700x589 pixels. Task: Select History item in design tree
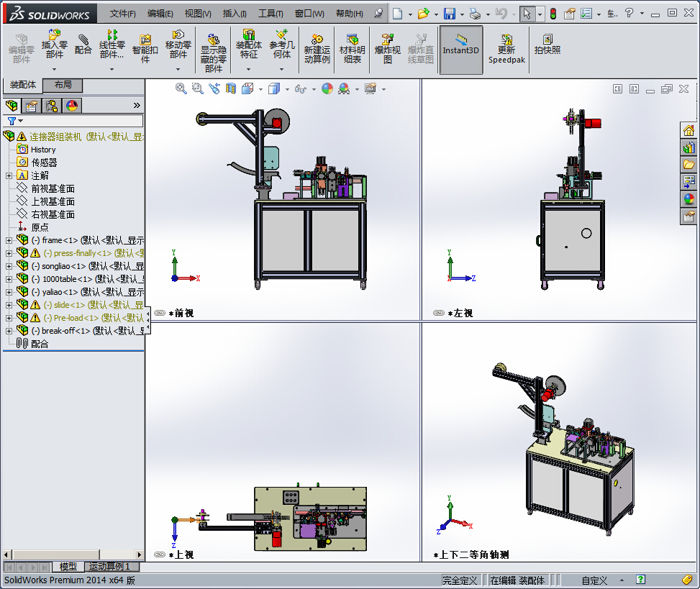(x=43, y=150)
